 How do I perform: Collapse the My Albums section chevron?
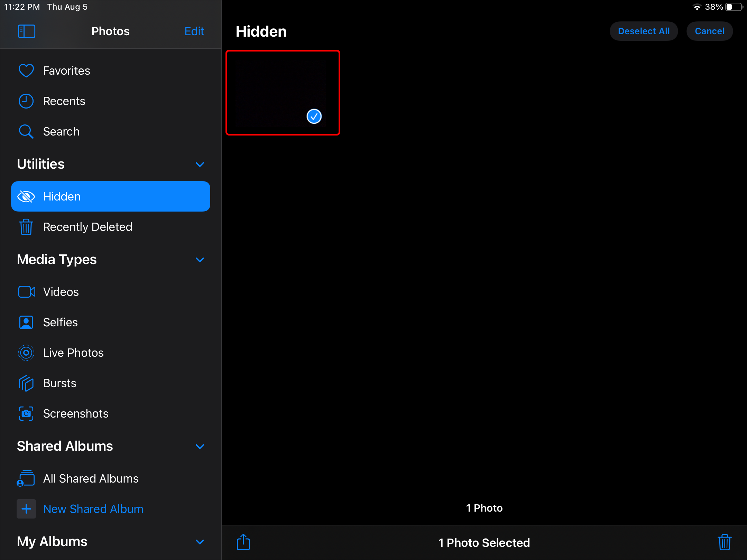coord(200,542)
